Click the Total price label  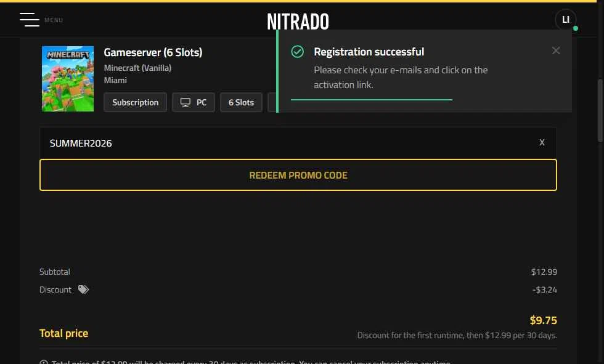(63, 333)
